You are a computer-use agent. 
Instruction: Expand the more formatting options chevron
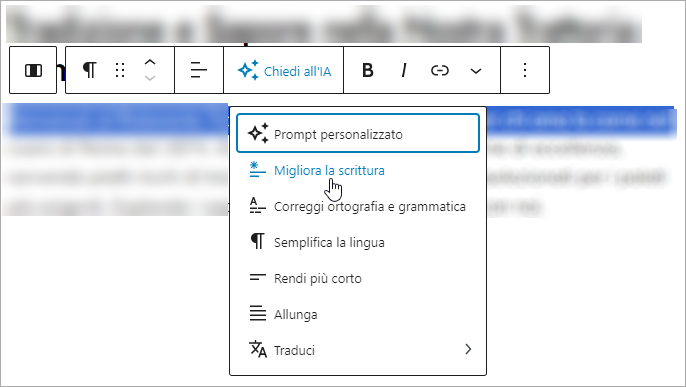[476, 71]
